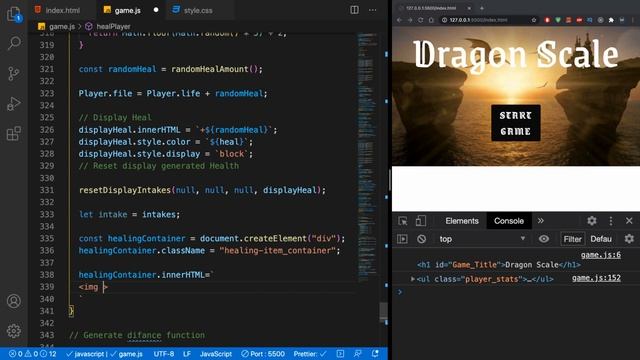Go to the browser Home page
640x360 pixels.
pyautogui.click(x=431, y=20)
